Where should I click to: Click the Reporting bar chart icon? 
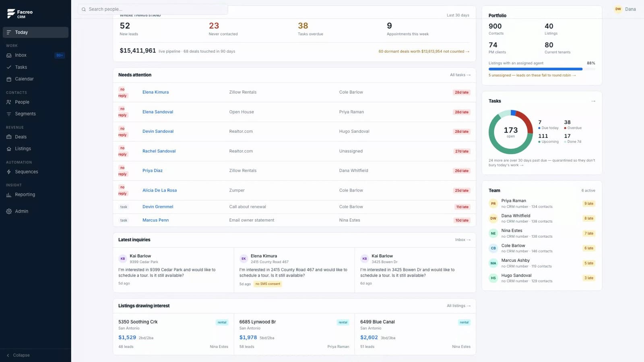pos(9,195)
